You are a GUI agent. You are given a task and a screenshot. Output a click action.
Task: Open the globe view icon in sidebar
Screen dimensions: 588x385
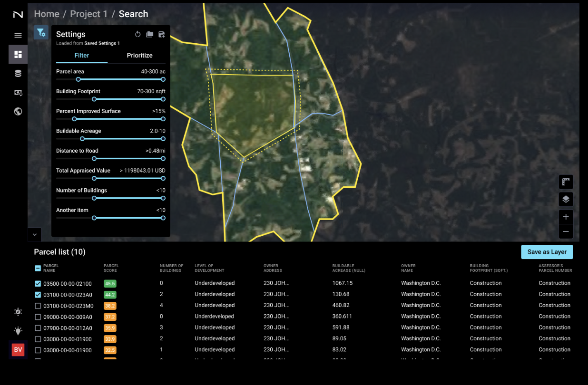point(18,111)
